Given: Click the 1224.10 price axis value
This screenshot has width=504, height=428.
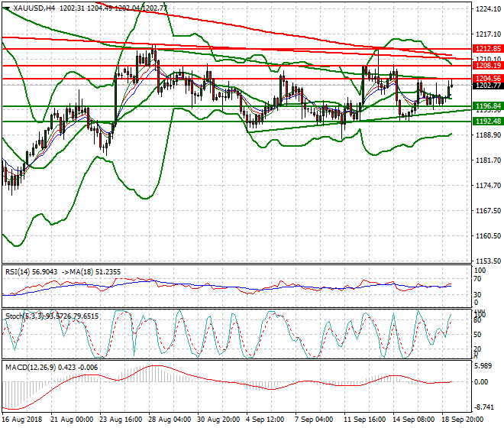Looking at the screenshot, I should tap(488, 9).
